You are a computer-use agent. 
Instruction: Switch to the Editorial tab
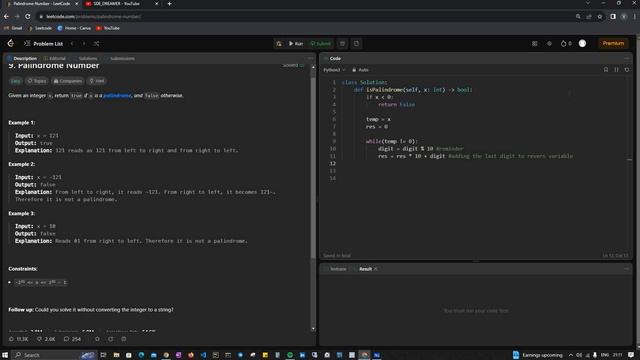54,59
